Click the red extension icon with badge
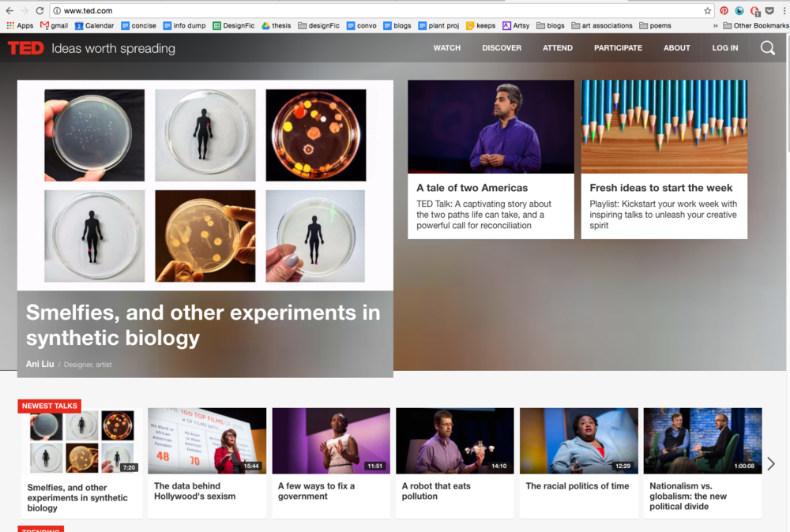Image resolution: width=790 pixels, height=532 pixels. (x=754, y=11)
